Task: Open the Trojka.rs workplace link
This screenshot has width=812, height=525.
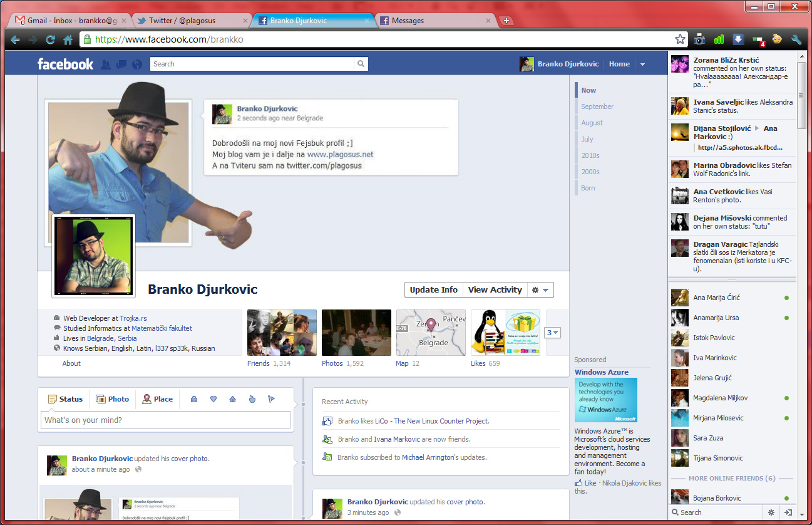Action: pyautogui.click(x=133, y=318)
